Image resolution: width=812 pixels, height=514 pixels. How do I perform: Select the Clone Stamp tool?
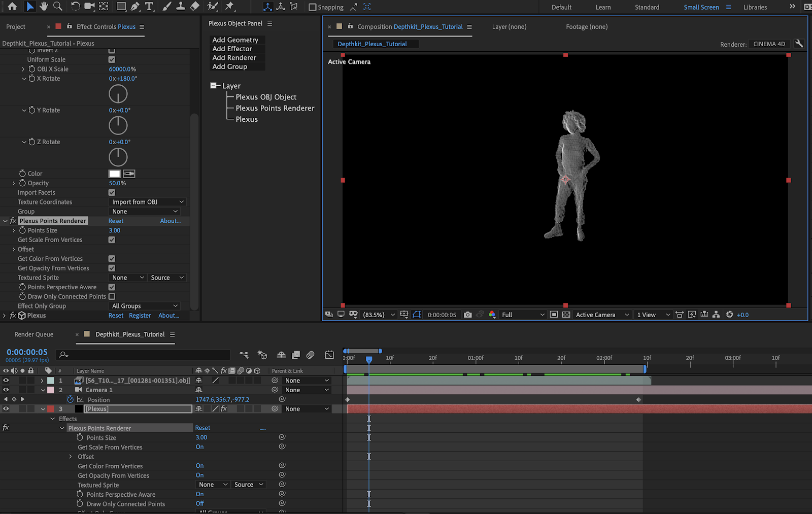(x=181, y=7)
